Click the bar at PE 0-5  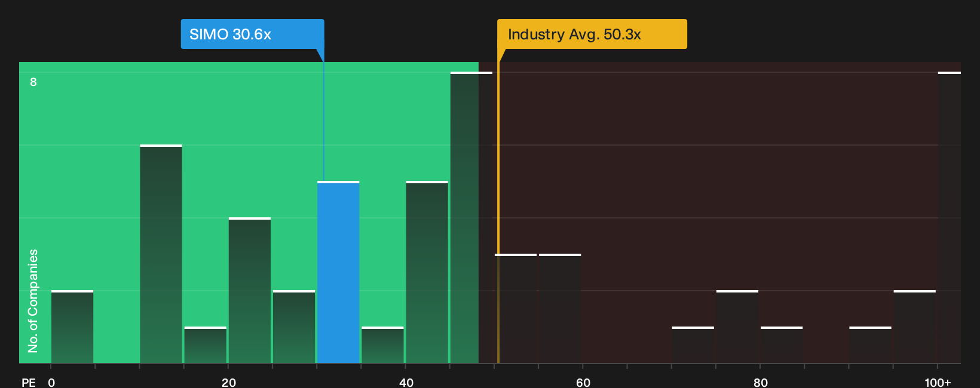click(x=72, y=327)
